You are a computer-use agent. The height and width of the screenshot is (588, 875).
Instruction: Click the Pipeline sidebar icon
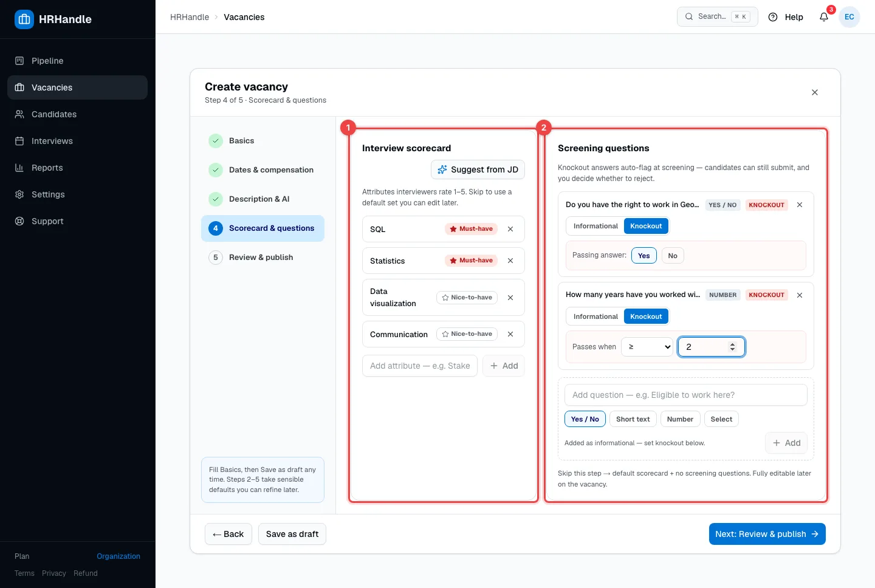pyautogui.click(x=19, y=61)
